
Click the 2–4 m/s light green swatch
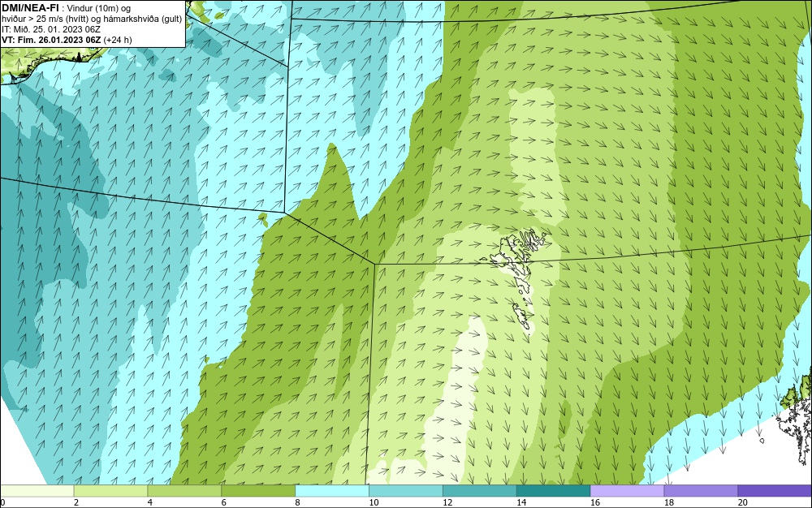click(x=110, y=491)
